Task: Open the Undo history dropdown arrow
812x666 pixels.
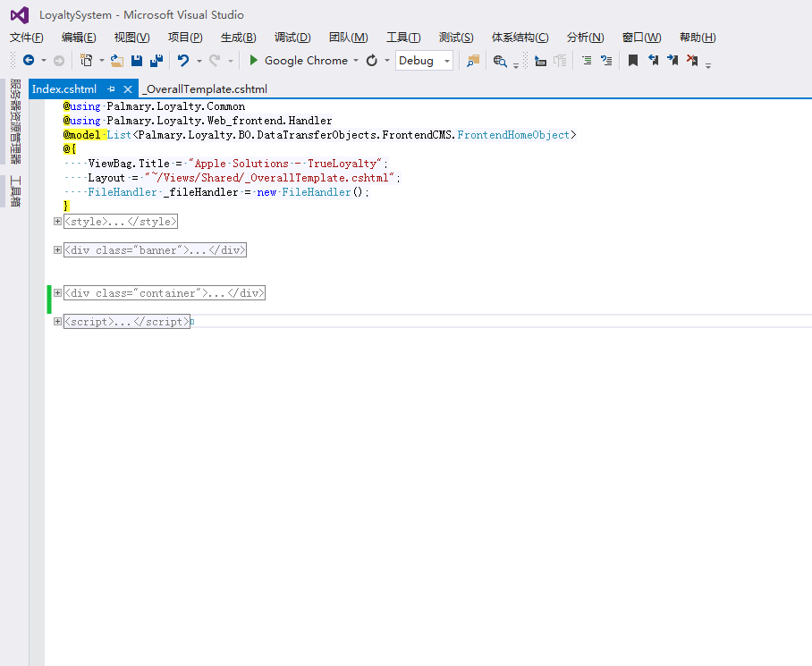Action: (199, 61)
